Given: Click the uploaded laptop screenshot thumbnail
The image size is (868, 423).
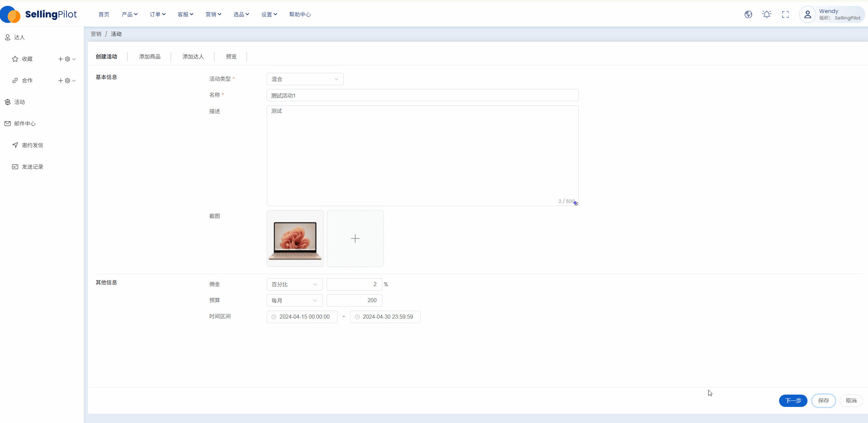Looking at the screenshot, I should tap(295, 239).
